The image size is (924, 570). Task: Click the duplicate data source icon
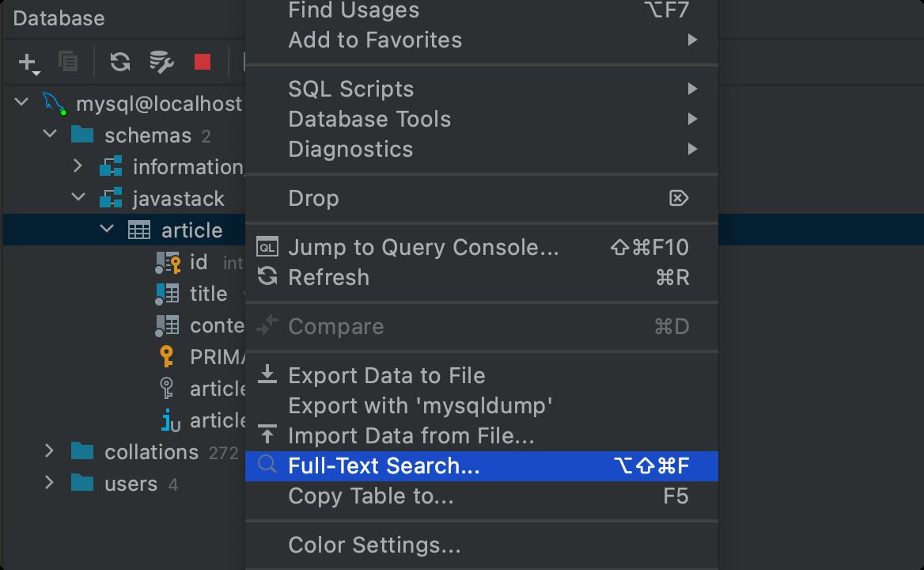click(69, 62)
